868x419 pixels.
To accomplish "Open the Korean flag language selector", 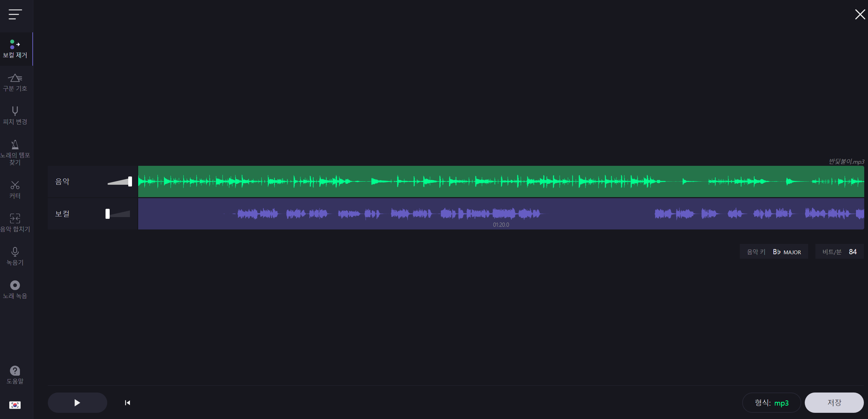I will pyautogui.click(x=15, y=405).
